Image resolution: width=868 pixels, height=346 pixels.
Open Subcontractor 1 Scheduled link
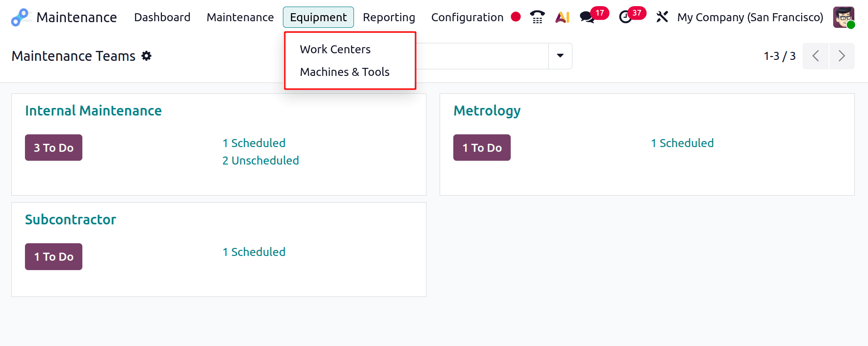[254, 252]
